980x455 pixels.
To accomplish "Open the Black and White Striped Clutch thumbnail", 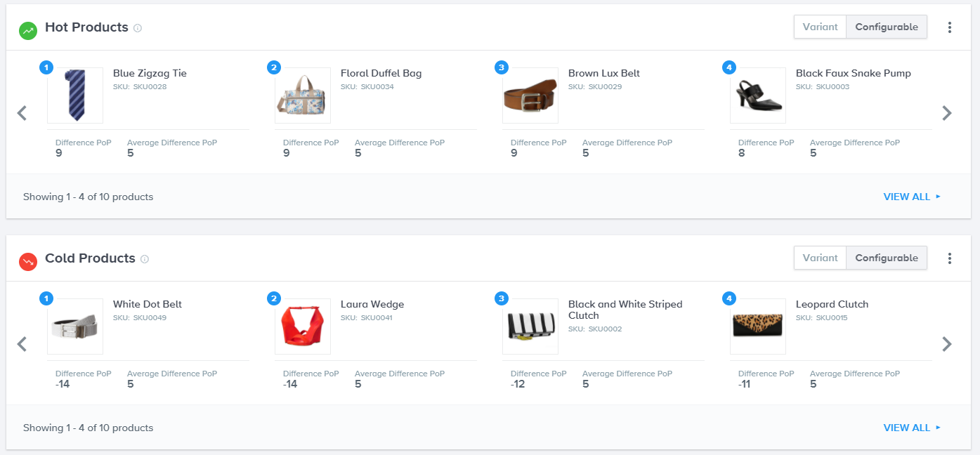I will tap(530, 327).
